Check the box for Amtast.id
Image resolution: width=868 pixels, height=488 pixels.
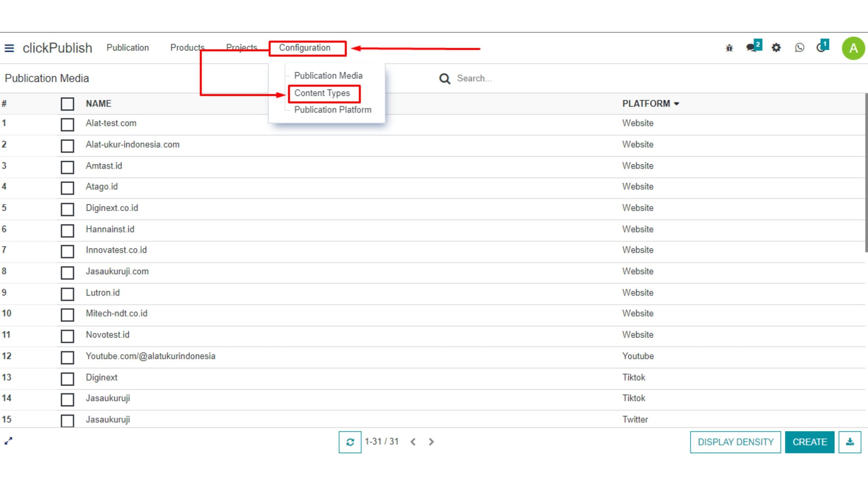pyautogui.click(x=67, y=167)
